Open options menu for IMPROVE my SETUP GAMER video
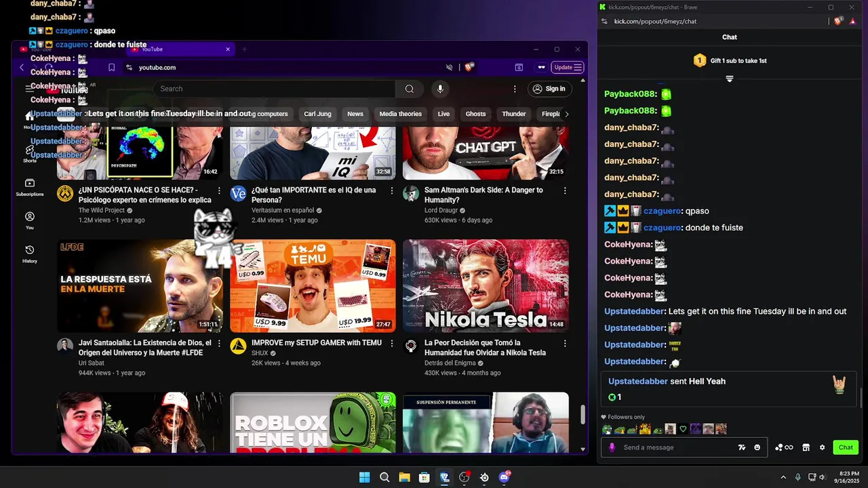 pyautogui.click(x=391, y=343)
